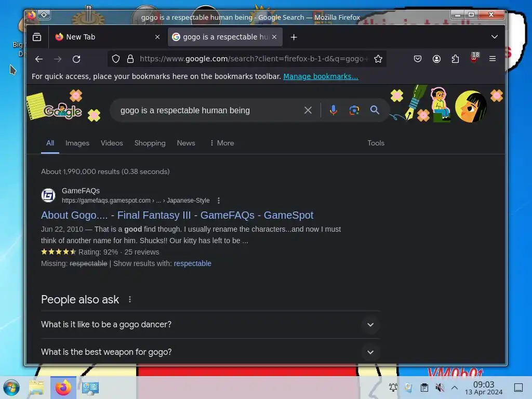Switch to the New Tab browser tab

(107, 37)
